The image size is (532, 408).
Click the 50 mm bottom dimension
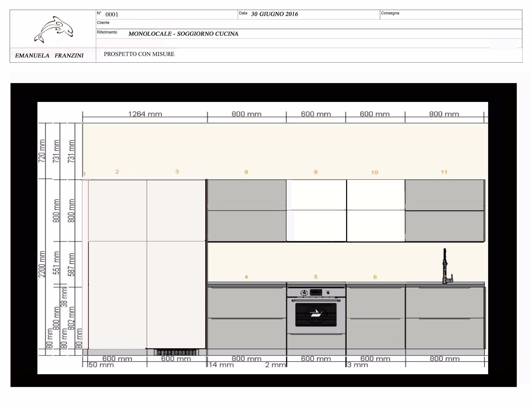coord(101,365)
